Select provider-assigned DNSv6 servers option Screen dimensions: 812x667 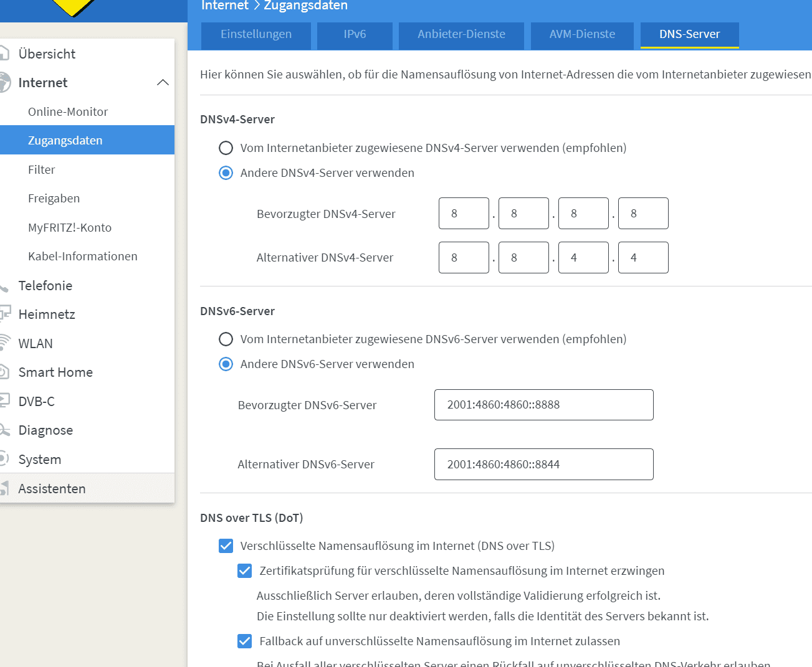tap(226, 339)
